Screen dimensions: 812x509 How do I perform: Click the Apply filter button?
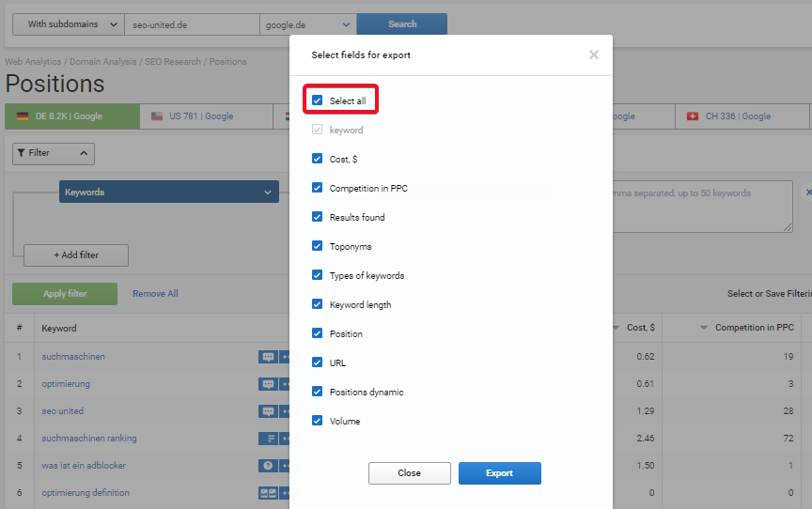pos(65,294)
